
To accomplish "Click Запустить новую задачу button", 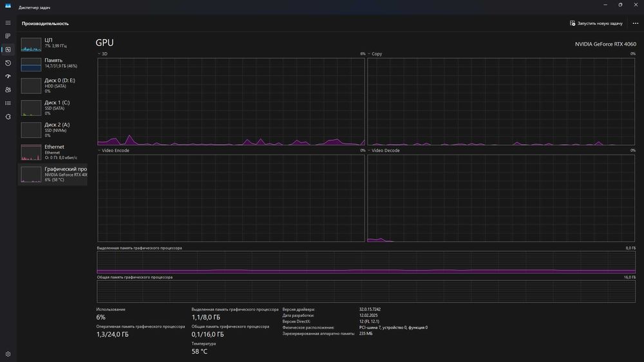I will click(596, 23).
